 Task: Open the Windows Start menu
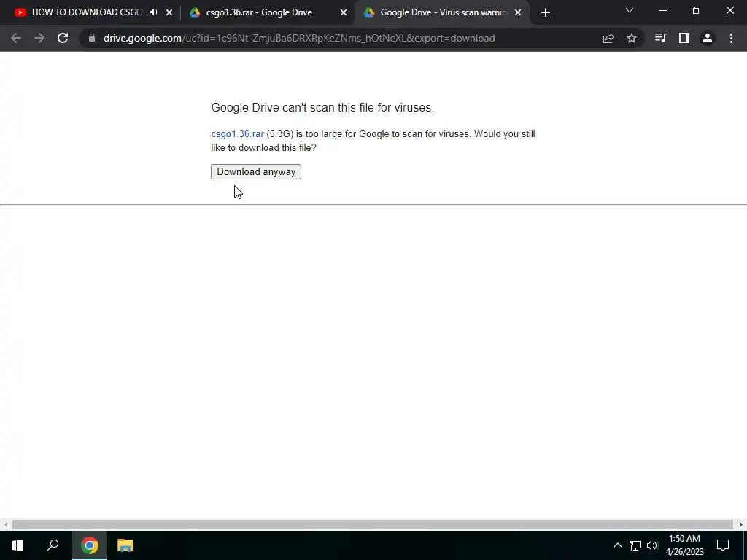(18, 545)
